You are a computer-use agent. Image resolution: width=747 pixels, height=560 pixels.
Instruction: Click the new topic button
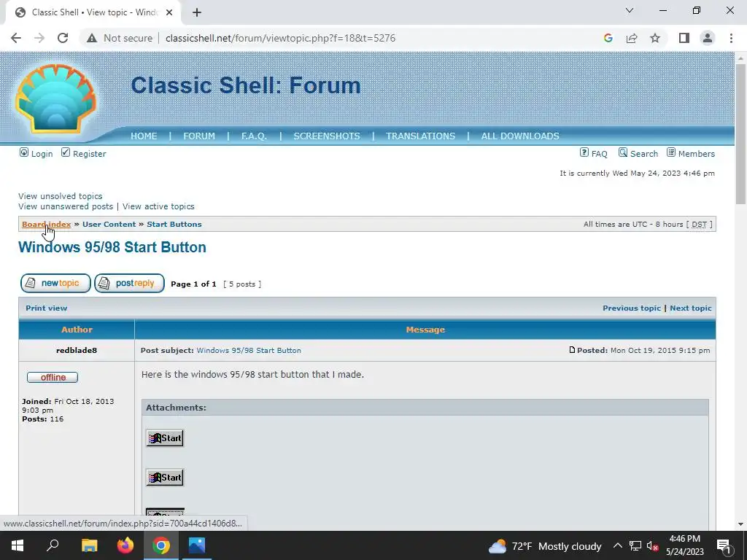55,284
